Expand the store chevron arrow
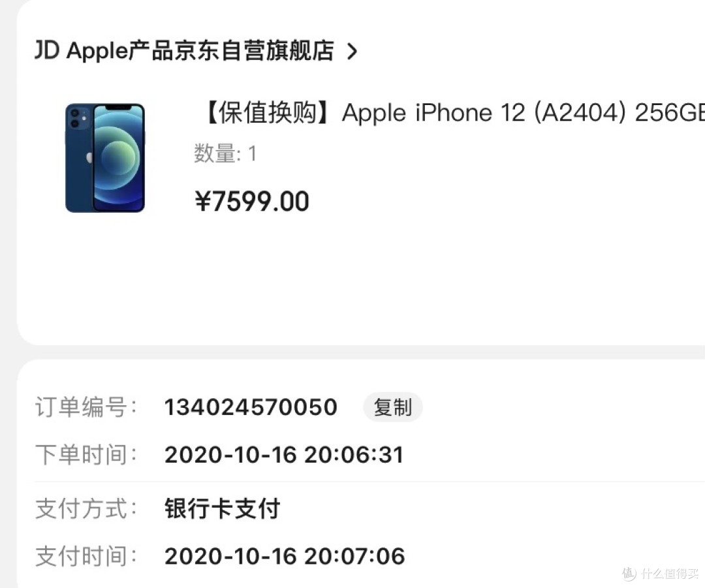This screenshot has height=588, width=705. 352,52
